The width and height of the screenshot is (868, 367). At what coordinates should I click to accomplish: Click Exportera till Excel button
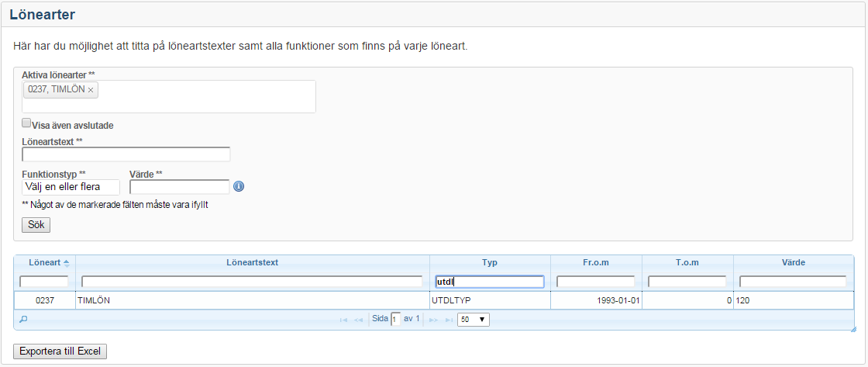[60, 351]
